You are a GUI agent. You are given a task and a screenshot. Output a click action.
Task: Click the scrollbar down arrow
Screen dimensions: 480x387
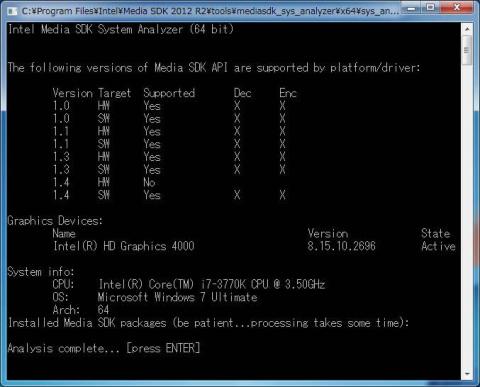[x=467, y=374]
